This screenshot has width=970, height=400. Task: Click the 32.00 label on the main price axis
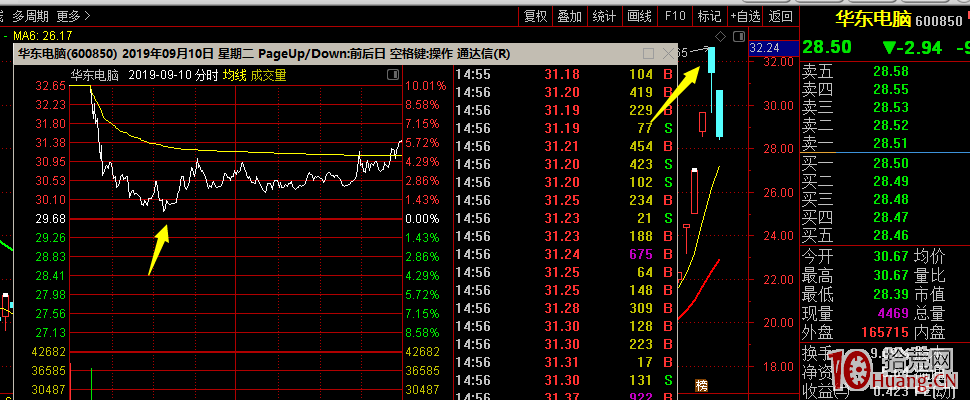[x=778, y=62]
